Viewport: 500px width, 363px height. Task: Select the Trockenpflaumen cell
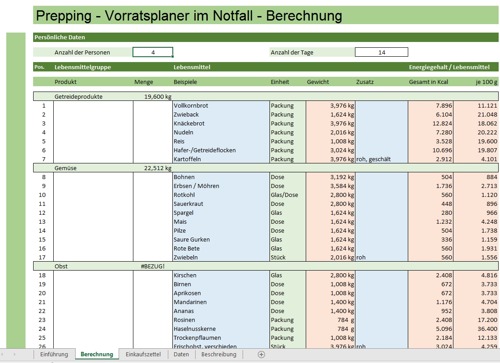pos(221,338)
